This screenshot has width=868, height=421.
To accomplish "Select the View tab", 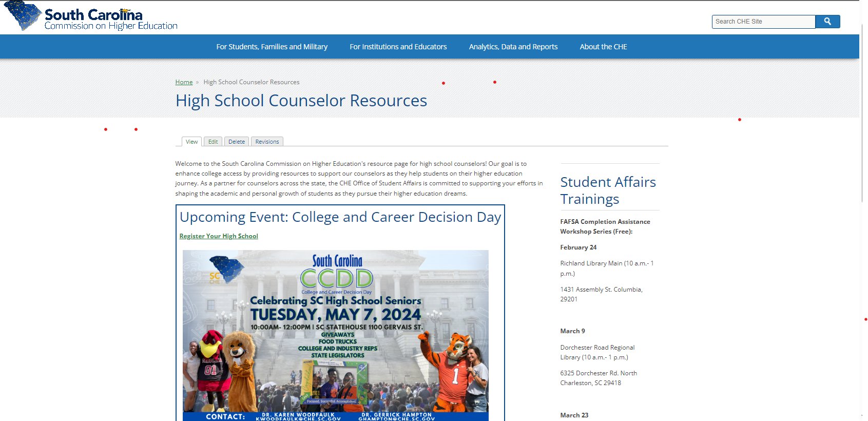I will 191,142.
